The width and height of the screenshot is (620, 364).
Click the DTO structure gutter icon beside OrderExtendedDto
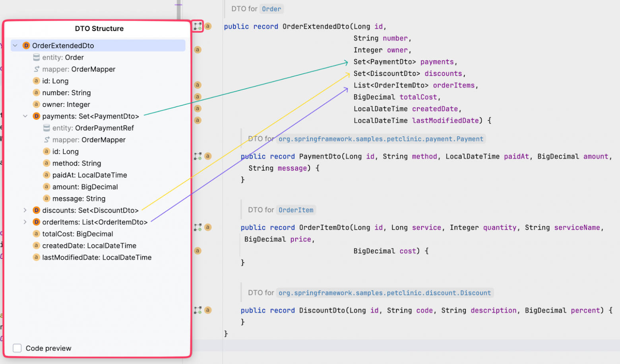198,26
